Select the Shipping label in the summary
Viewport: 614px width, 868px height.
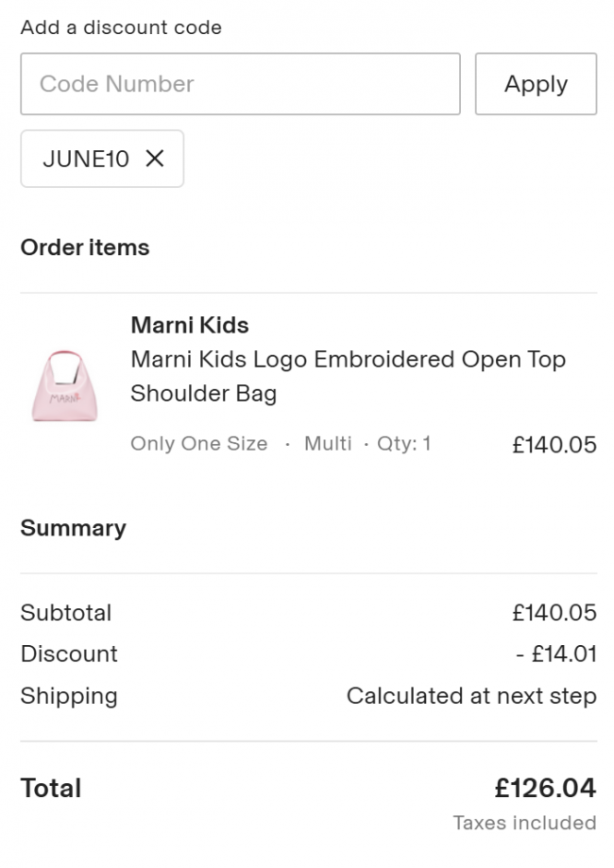[x=69, y=696]
